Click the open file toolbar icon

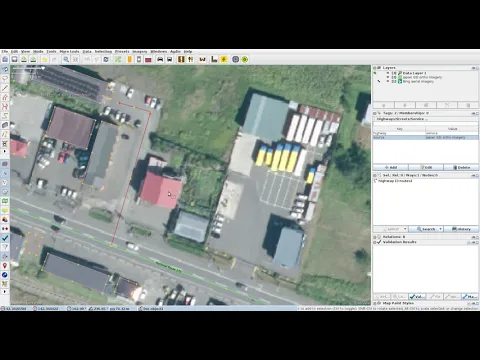pyautogui.click(x=5, y=59)
